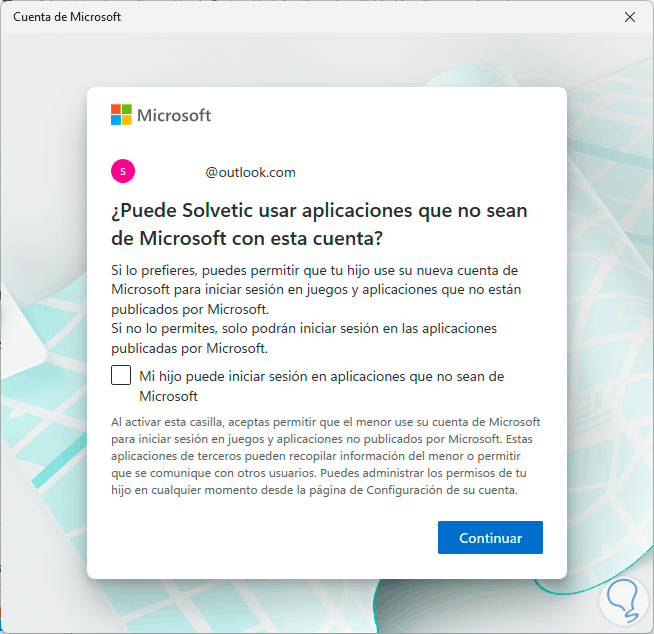Click the 'Cuenta de Microsoft' window title
The width and height of the screenshot is (654, 634).
tap(67, 17)
